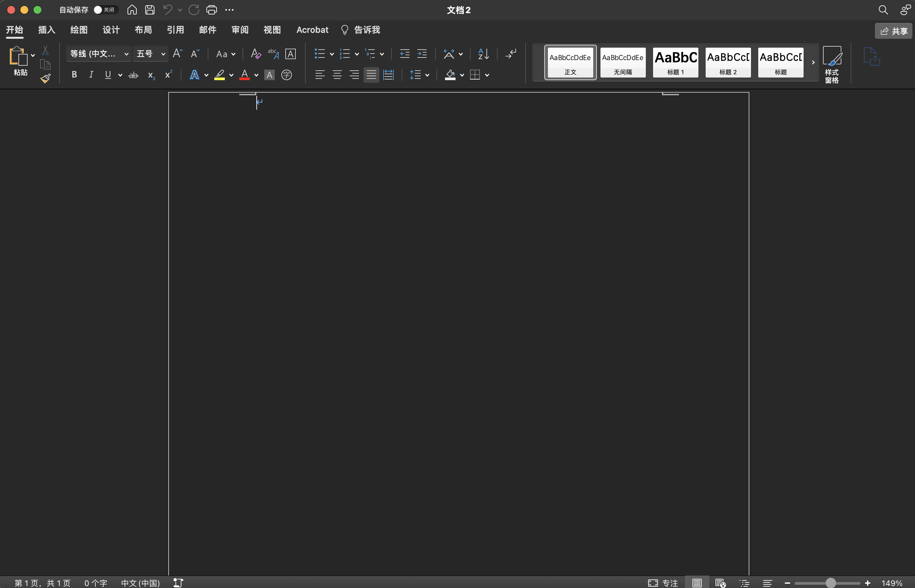Viewport: 915px width, 588px height.
Task: Switch to the 插入 ribbon tab
Action: (x=47, y=30)
